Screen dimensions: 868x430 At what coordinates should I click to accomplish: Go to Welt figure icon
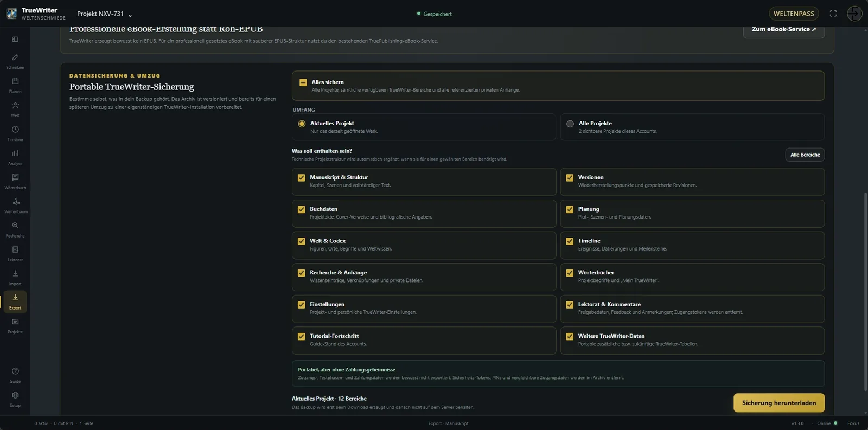(x=15, y=105)
